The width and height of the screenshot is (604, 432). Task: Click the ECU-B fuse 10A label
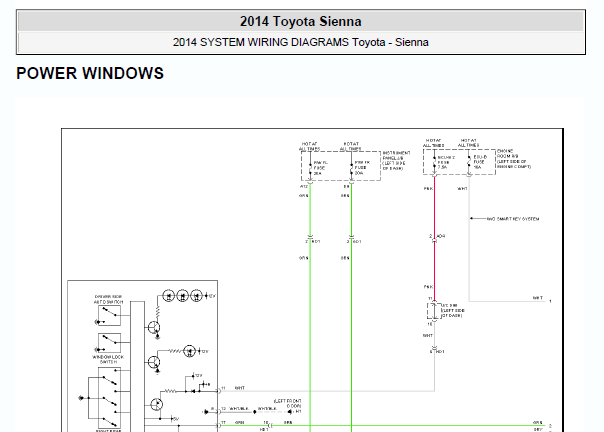[480, 162]
